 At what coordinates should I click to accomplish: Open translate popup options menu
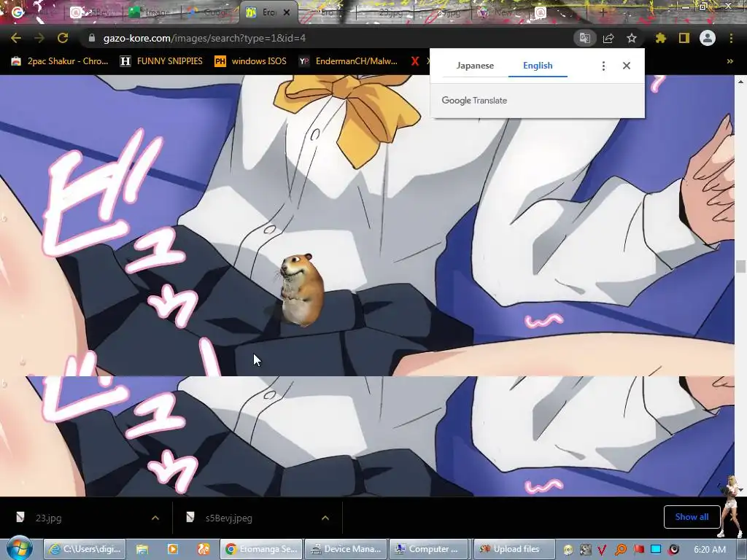point(603,66)
